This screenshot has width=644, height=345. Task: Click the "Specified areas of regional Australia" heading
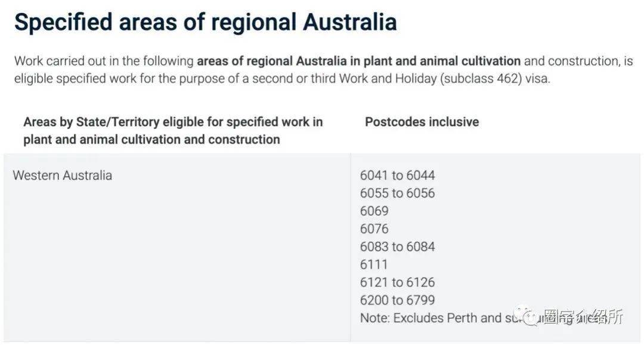[x=205, y=22]
